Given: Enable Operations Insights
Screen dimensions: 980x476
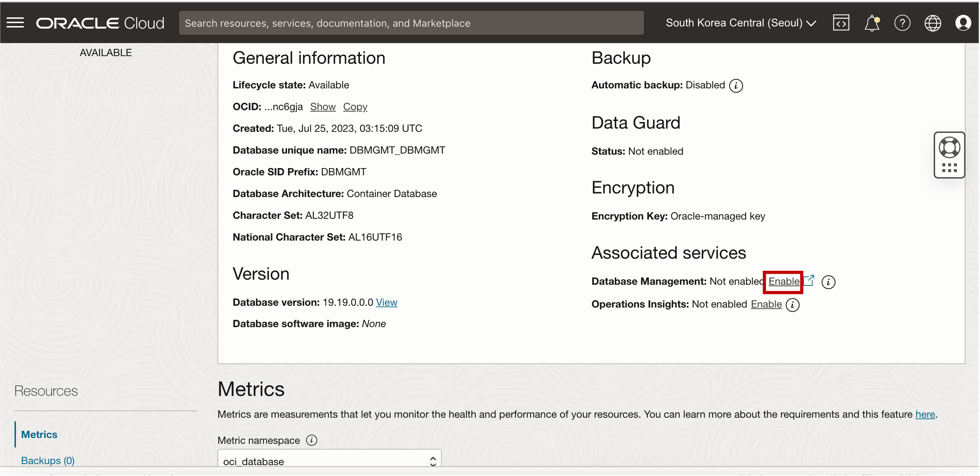Looking at the screenshot, I should [766, 304].
